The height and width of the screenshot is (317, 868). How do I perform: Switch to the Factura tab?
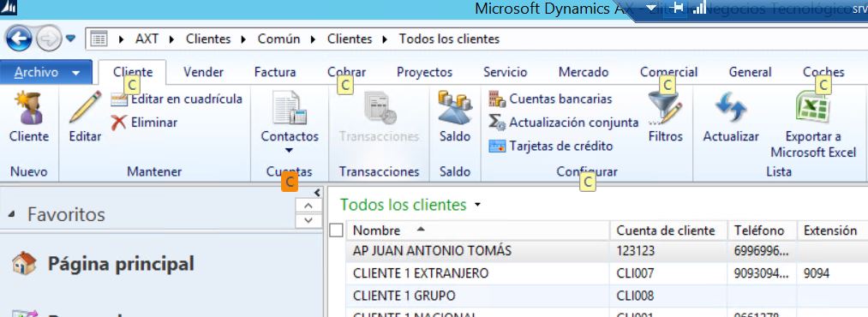pos(275,72)
